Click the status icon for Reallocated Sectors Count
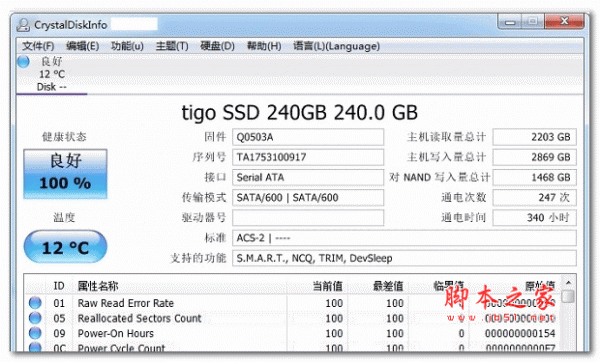This screenshot has height=362, width=600. pyautogui.click(x=35, y=318)
